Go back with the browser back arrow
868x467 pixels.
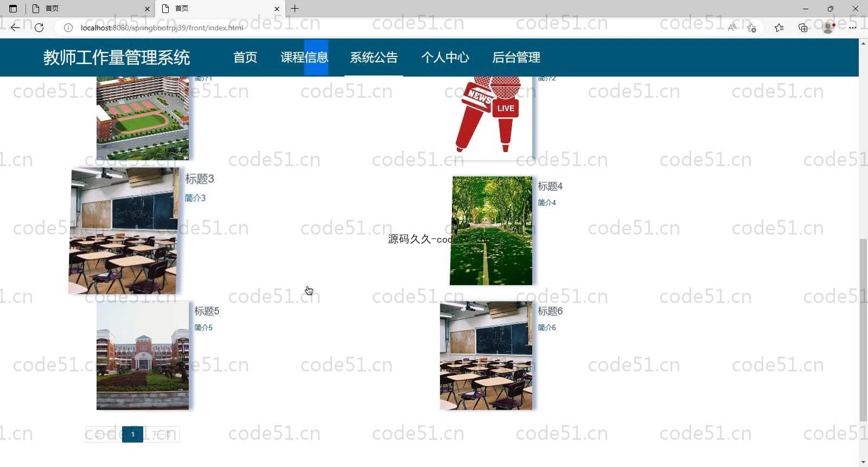(15, 27)
